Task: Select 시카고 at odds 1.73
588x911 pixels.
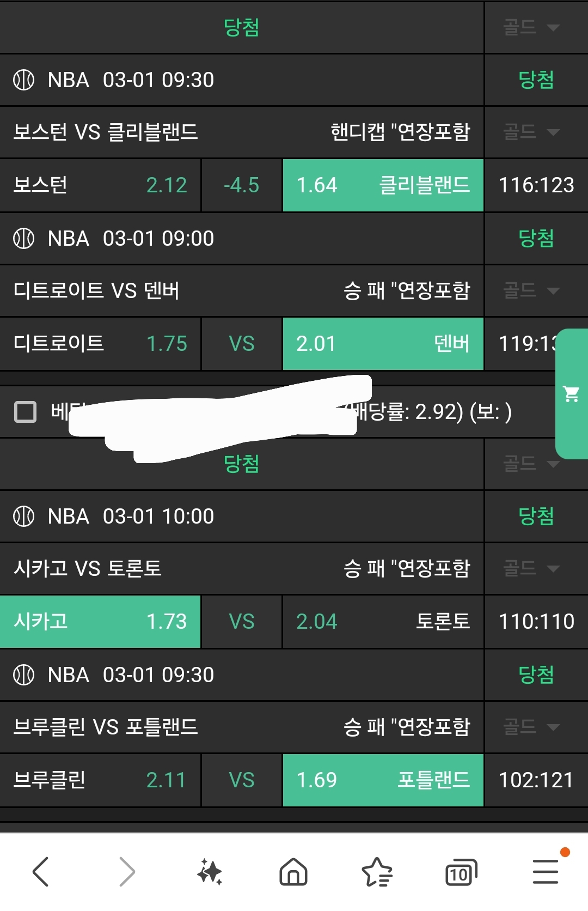Action: [x=100, y=622]
